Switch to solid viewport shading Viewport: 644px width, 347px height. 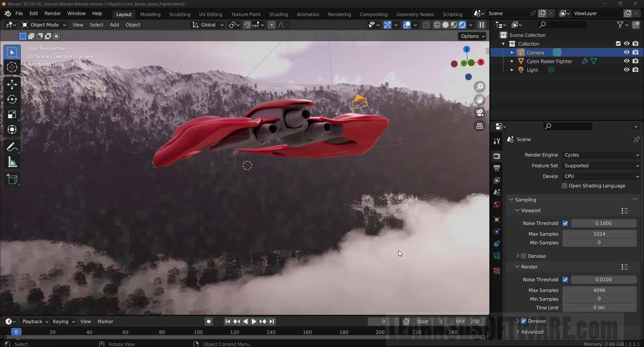click(445, 25)
